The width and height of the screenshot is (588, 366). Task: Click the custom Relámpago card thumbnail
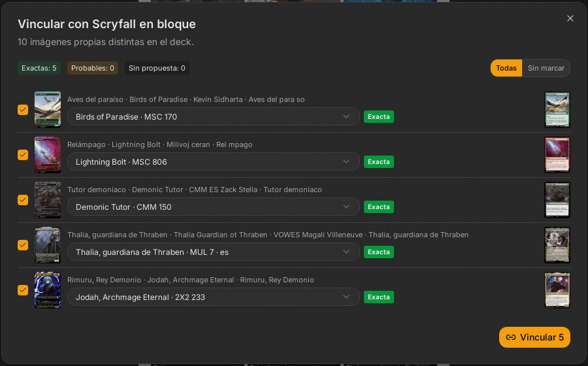pyautogui.click(x=48, y=155)
